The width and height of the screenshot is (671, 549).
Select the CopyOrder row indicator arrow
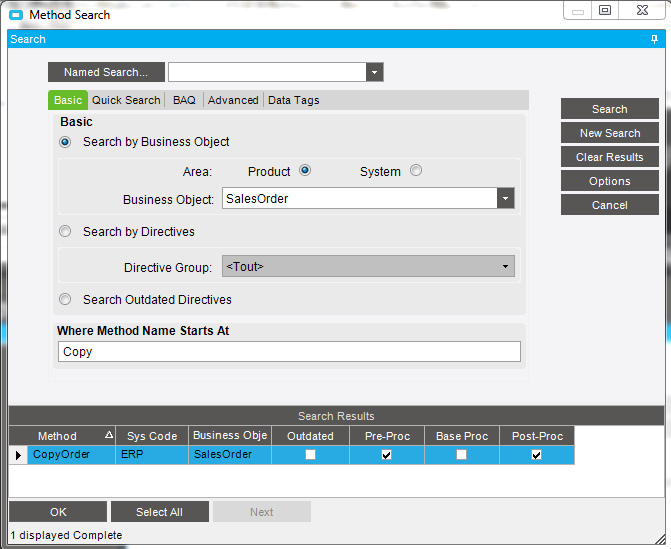coord(18,455)
